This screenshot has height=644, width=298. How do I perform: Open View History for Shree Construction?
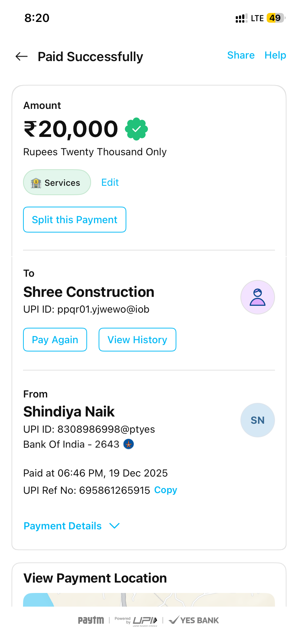pos(137,340)
